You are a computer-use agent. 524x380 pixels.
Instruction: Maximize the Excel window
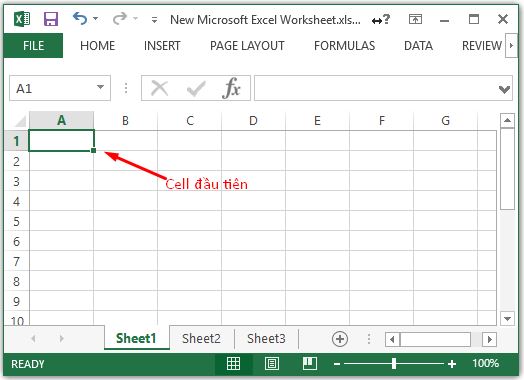(x=474, y=19)
